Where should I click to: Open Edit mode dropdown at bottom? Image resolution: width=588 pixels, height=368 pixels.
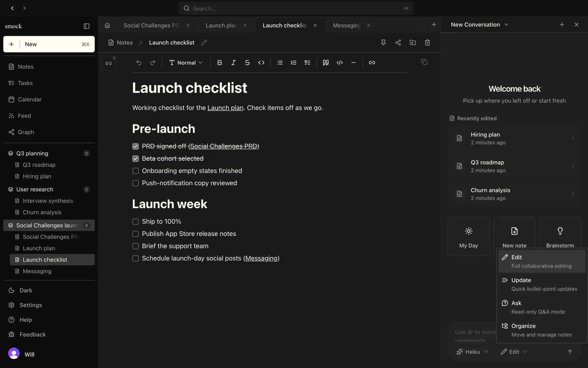coord(514,352)
